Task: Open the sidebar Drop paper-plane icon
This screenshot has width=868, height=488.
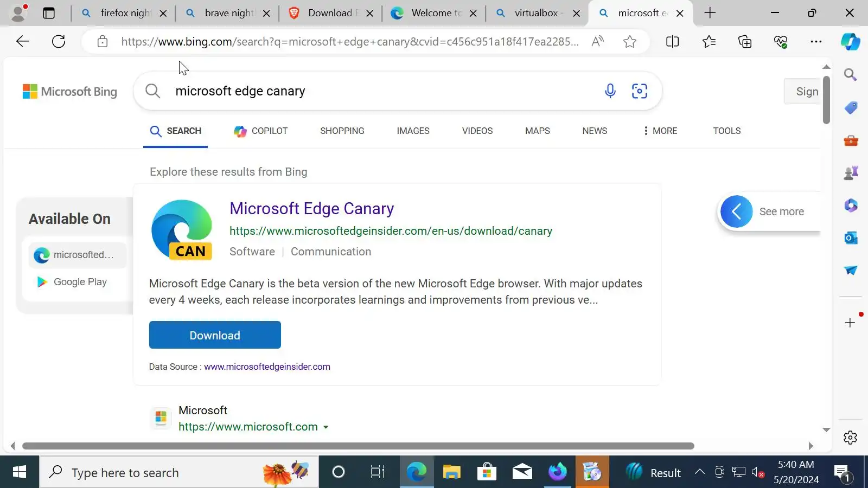Action: [851, 270]
